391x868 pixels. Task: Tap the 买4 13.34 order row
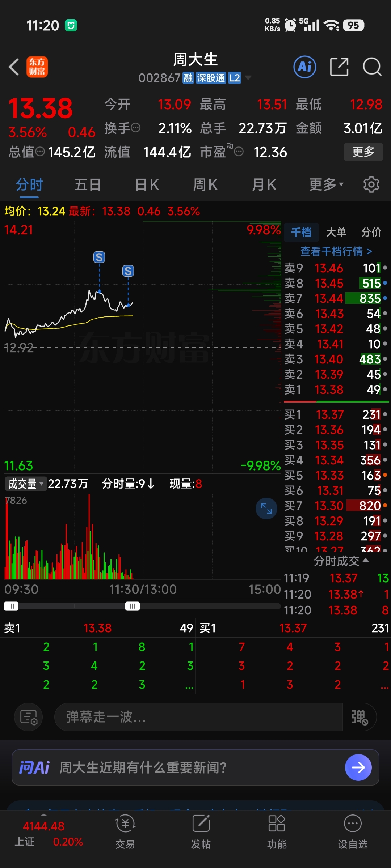[336, 460]
